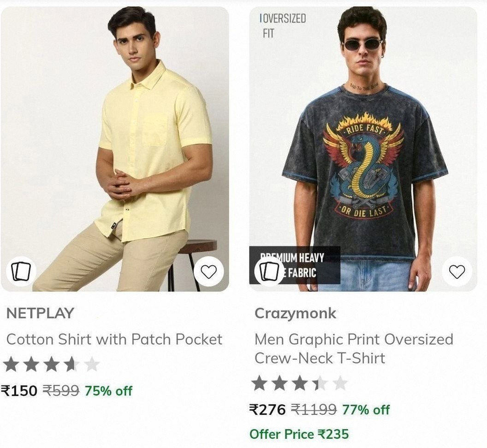Viewport: 487px width, 448px height.
Task: Add Crazymonk T-shirt to wishlist heart
Action: (x=457, y=272)
